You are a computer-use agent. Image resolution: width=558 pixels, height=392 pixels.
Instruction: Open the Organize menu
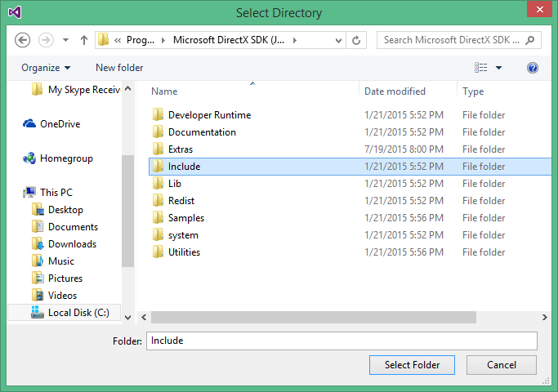coord(46,68)
